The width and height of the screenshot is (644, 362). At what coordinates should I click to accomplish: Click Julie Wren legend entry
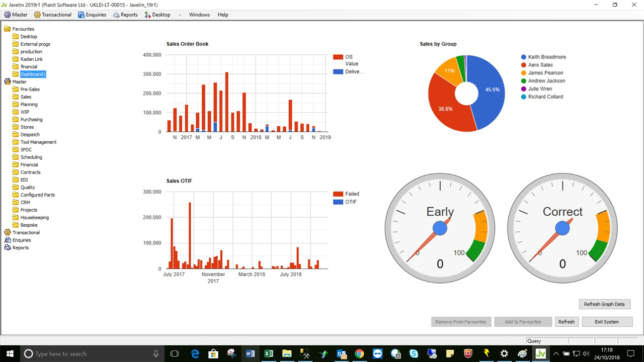click(x=536, y=89)
